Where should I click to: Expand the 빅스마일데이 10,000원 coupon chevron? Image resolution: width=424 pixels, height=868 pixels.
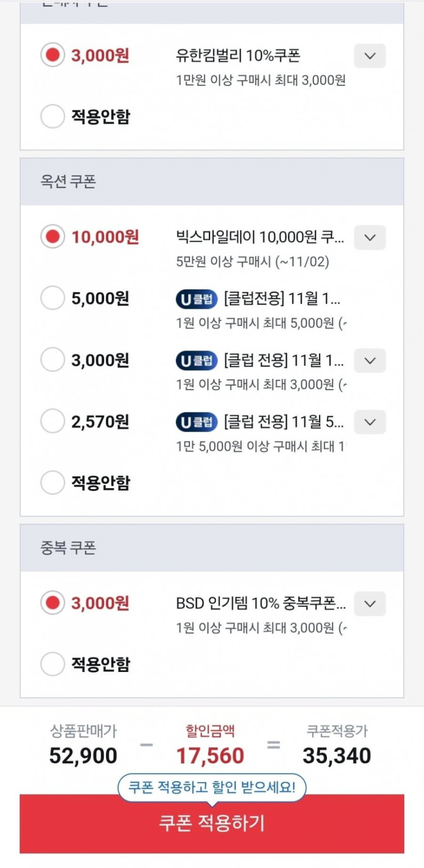(370, 238)
